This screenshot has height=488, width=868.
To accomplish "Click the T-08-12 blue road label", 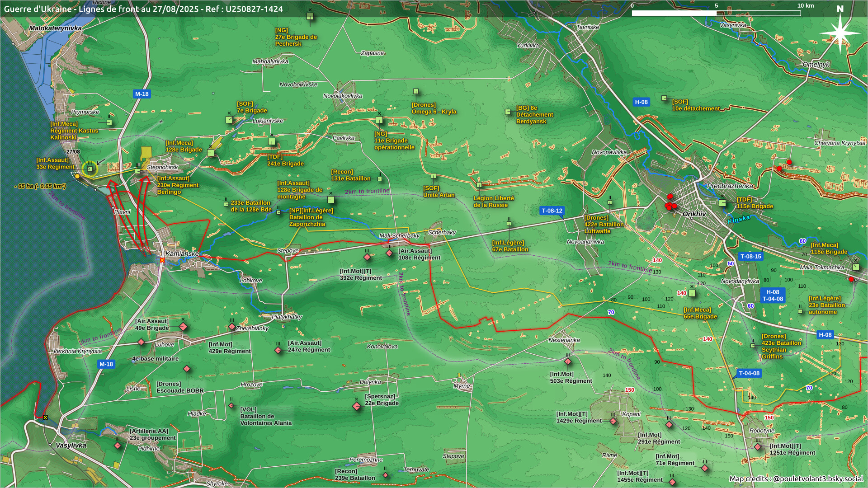I will pos(552,211).
